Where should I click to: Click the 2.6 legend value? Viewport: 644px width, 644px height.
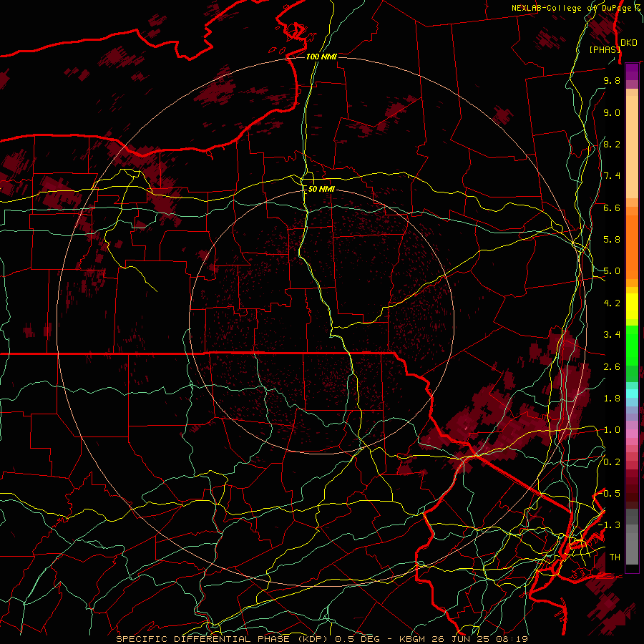[612, 367]
